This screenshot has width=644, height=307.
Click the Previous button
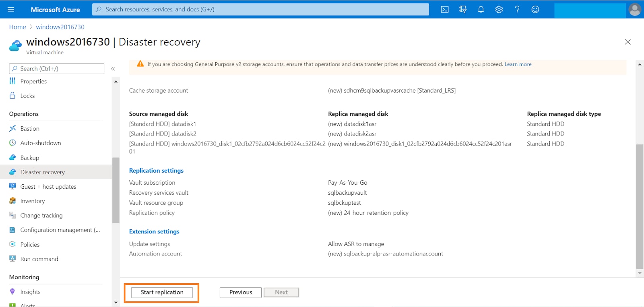240,293
